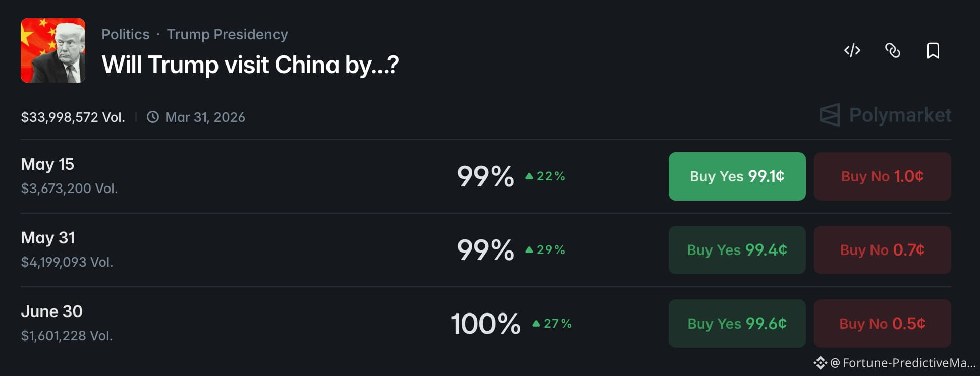
Task: Click the Binance icon near Fortune-PredictiveMa
Action: tap(820, 363)
